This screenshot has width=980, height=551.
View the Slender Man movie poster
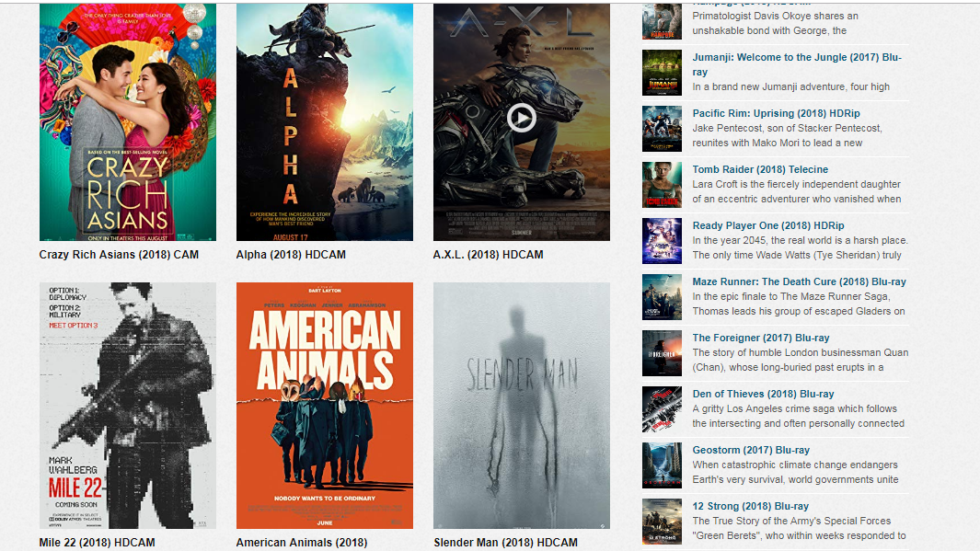tap(521, 406)
